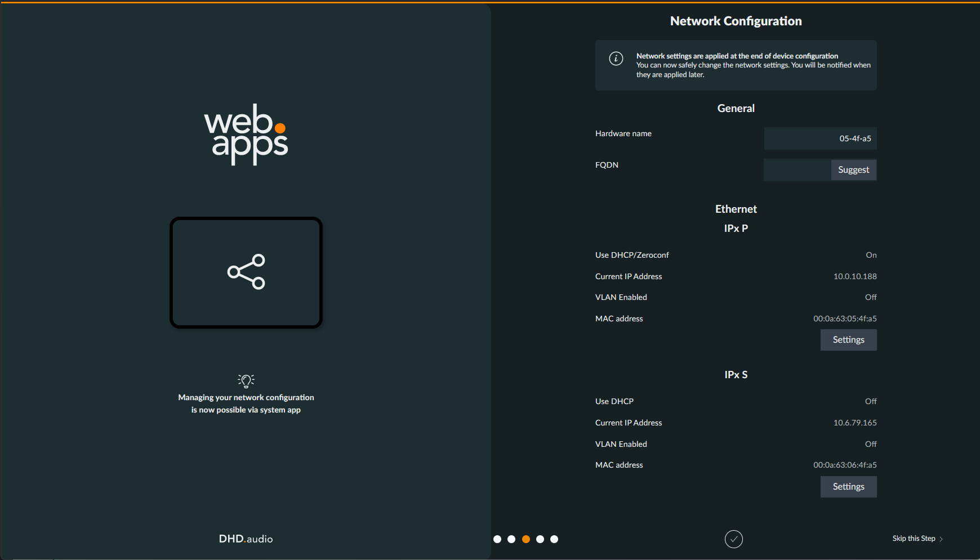This screenshot has width=980, height=560.
Task: Go to the second wizard step dot
Action: click(511, 539)
